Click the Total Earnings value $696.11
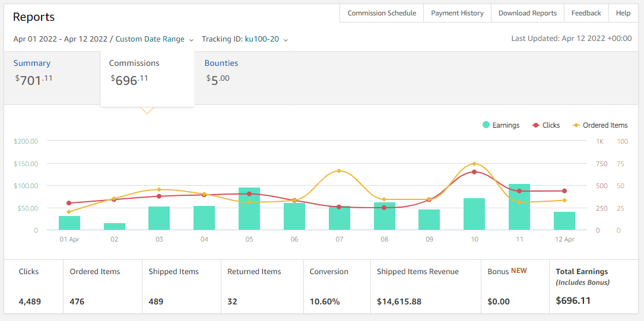Screen dimensions: 644x321 click(x=573, y=300)
